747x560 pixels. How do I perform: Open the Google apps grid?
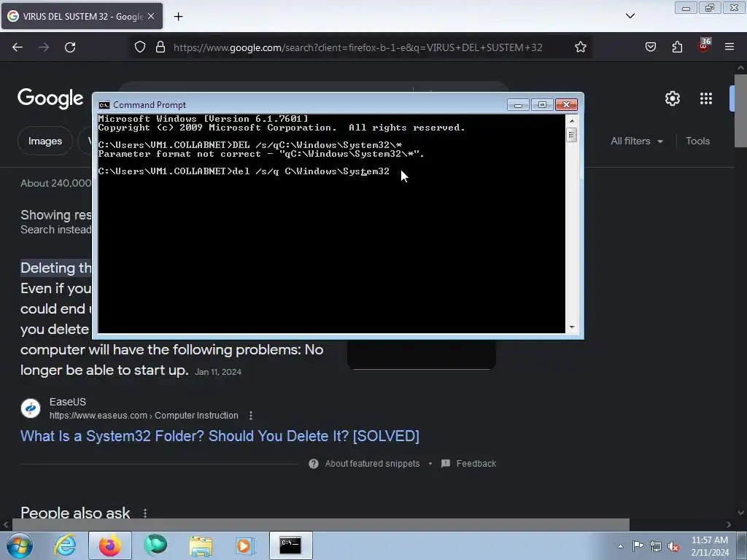pos(706,98)
